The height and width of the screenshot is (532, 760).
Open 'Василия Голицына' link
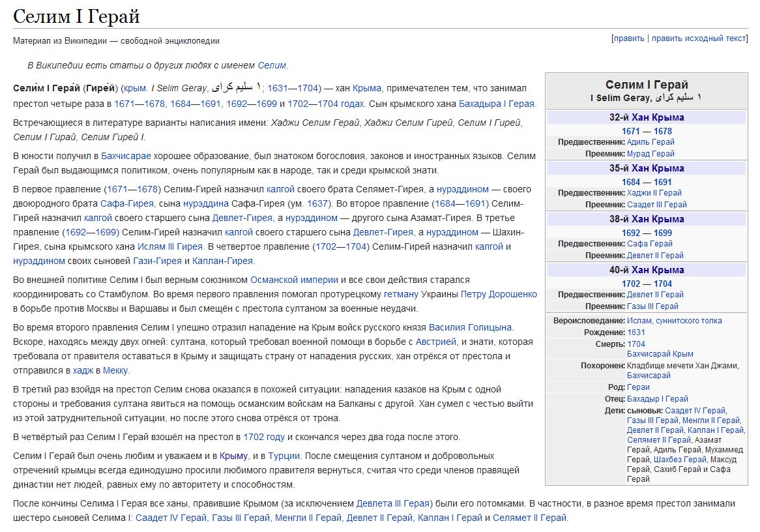coord(470,327)
